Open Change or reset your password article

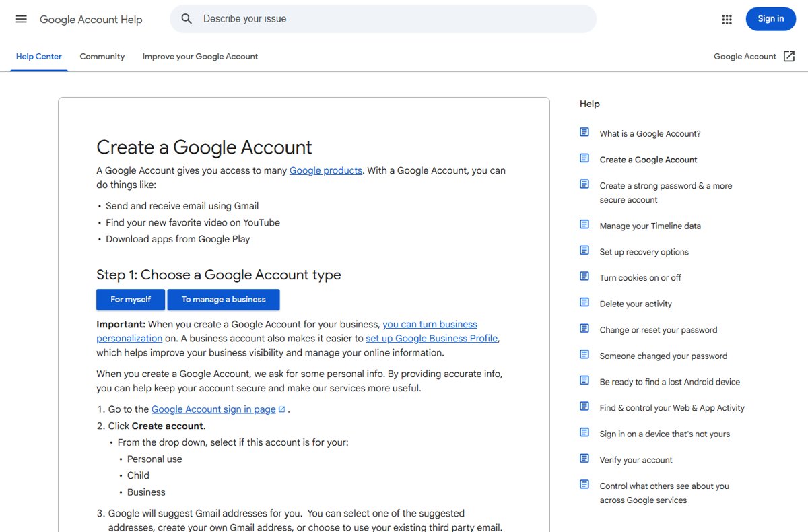(x=659, y=330)
